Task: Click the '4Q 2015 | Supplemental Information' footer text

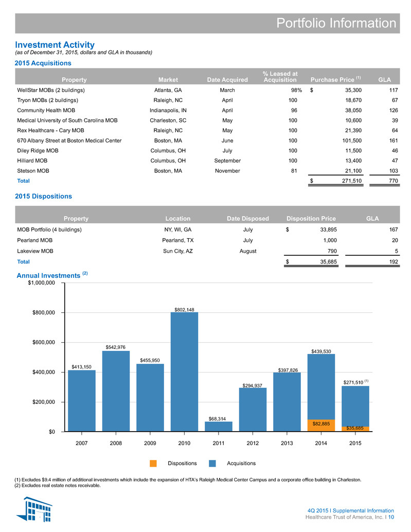Action: [351, 510]
